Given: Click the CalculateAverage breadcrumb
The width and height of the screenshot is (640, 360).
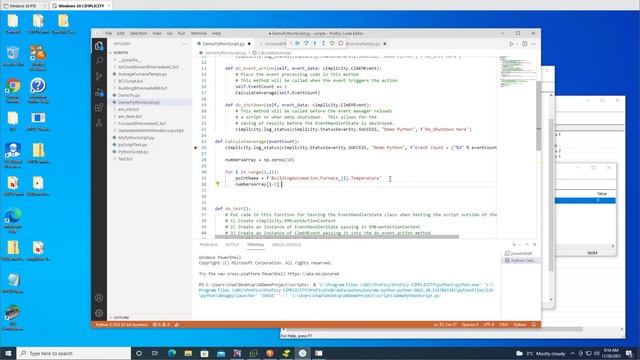Looking at the screenshot, I should [x=274, y=53].
